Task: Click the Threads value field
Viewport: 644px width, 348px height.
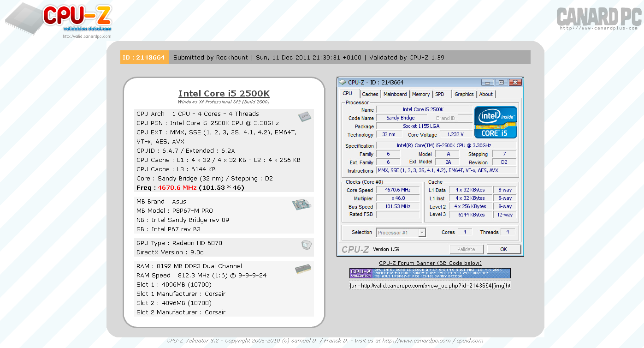Action: tap(508, 232)
